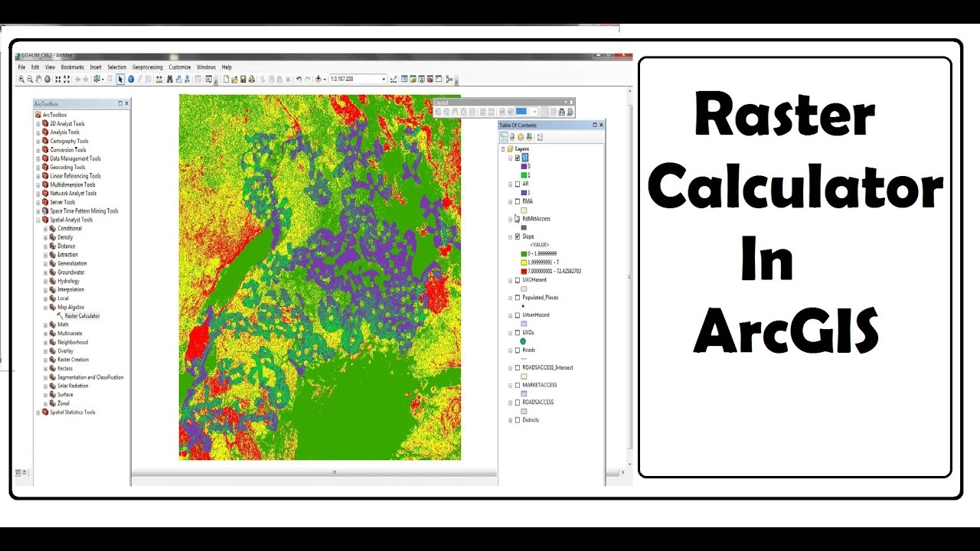
Task: Select the Zoom Out tool
Action: pos(30,79)
